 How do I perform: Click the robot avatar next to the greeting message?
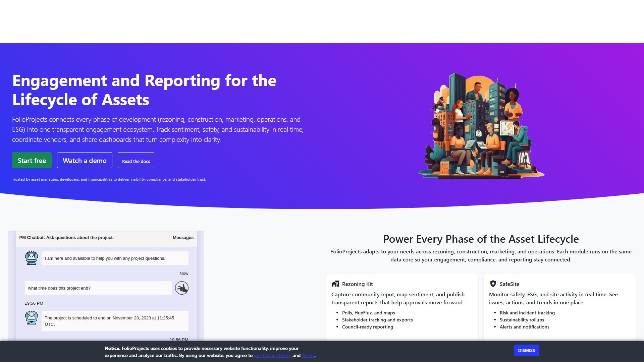(32, 258)
